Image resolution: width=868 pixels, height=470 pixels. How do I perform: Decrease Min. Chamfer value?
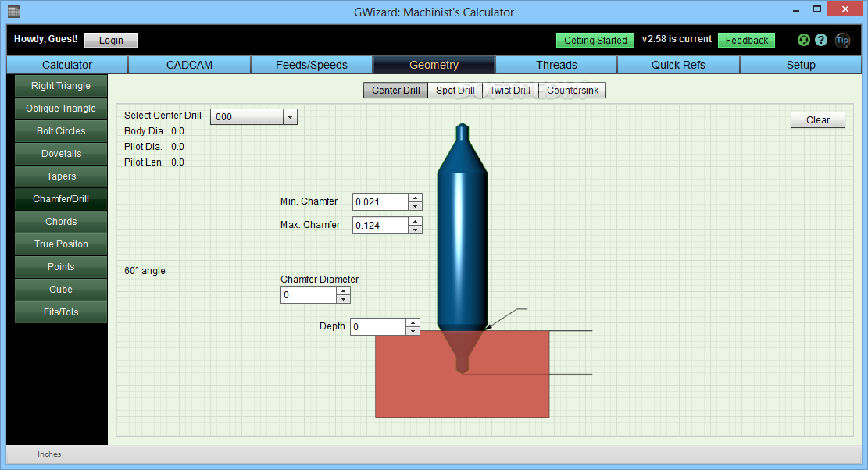point(415,206)
